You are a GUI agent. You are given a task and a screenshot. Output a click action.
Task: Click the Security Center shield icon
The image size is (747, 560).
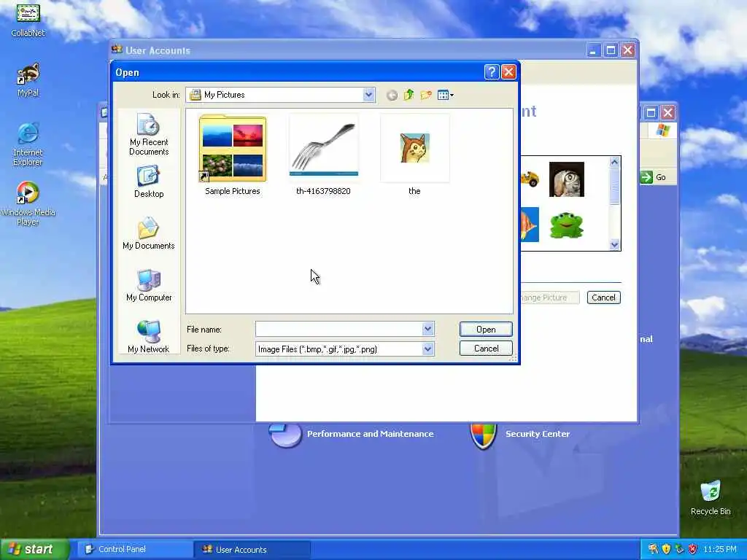coord(483,435)
